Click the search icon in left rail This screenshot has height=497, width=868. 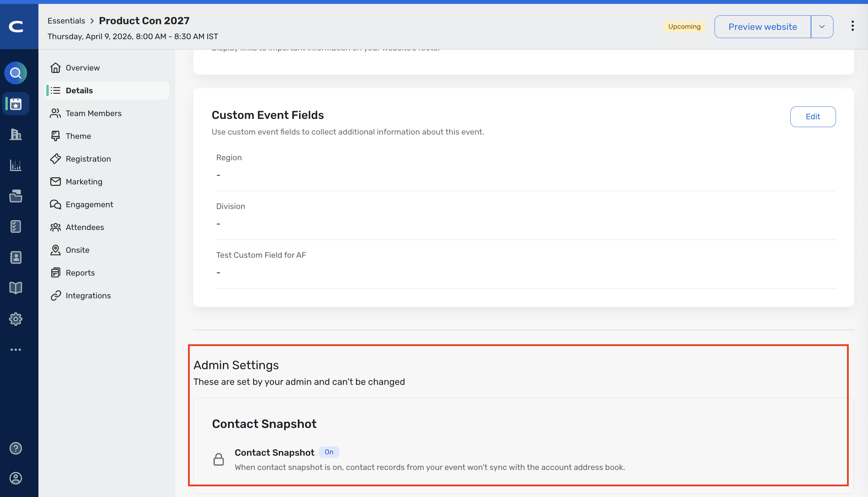16,73
